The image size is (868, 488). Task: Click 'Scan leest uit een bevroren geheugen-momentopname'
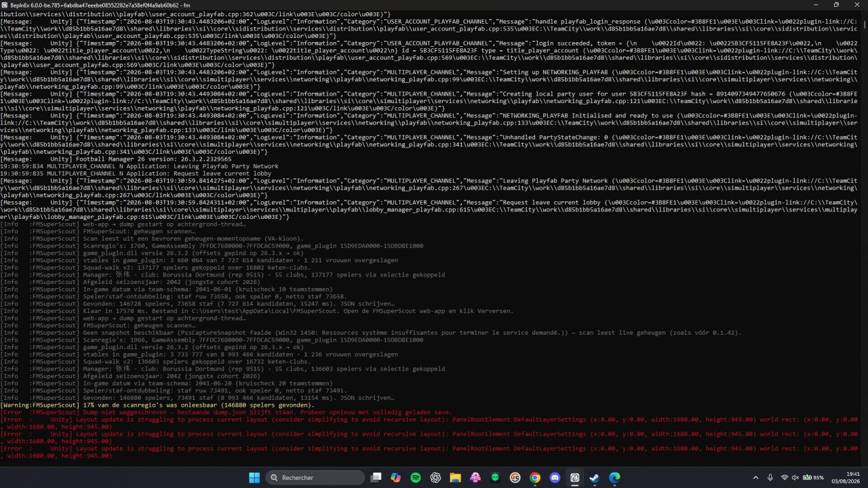[x=193, y=239]
